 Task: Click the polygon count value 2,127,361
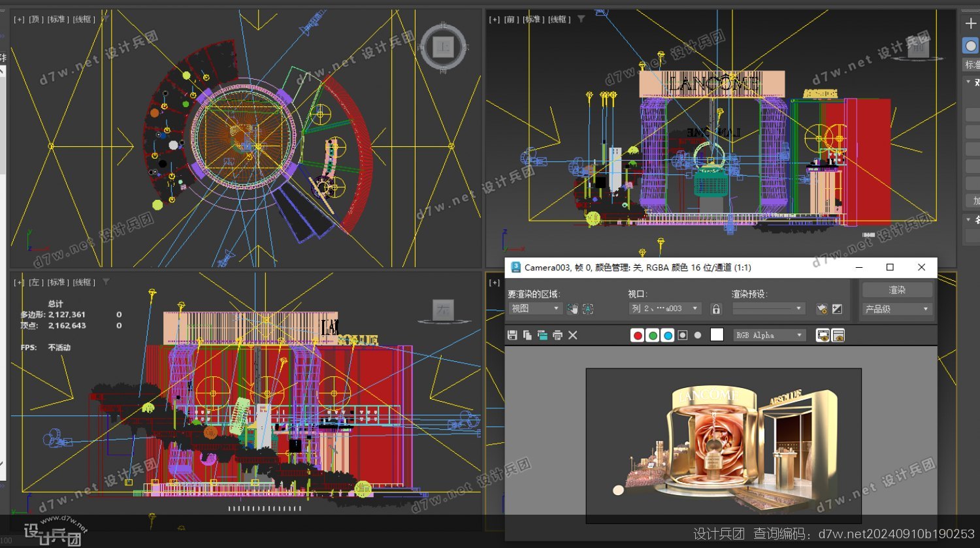(67, 314)
